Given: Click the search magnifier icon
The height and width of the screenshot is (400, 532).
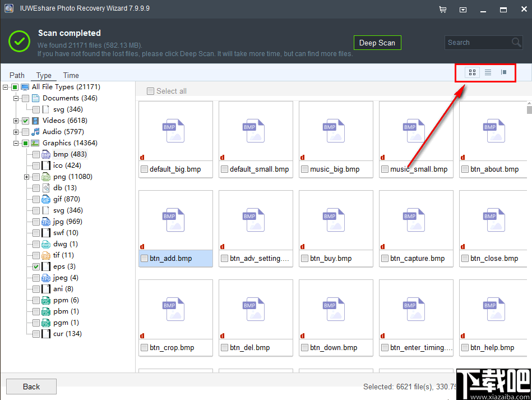Looking at the screenshot, I should click(x=516, y=42).
